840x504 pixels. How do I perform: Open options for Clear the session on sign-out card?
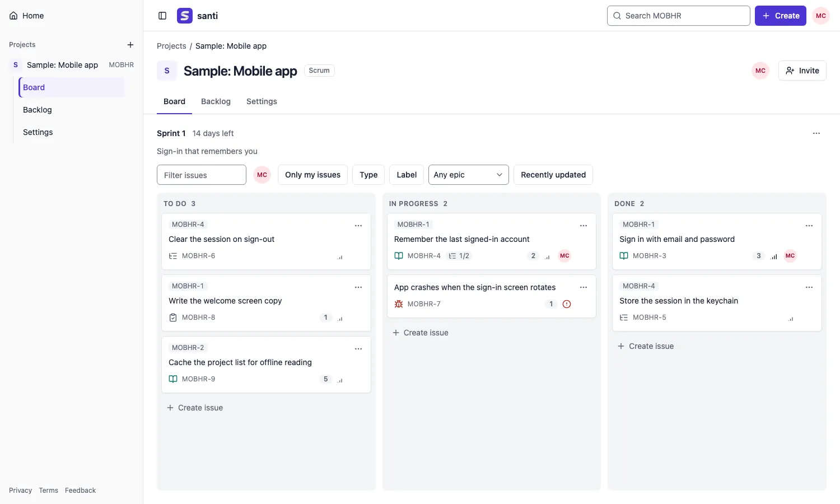click(x=358, y=226)
